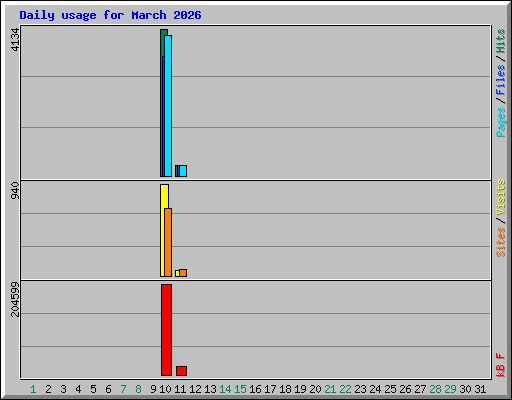Screen dimensions: 512x400
Task: Click day 8 on the x-axis
Action: [x=138, y=389]
